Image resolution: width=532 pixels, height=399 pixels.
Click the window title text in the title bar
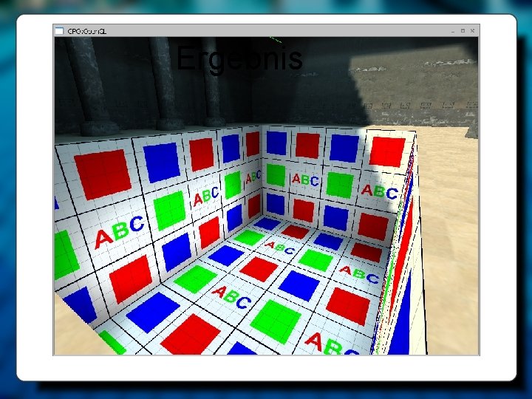87,31
